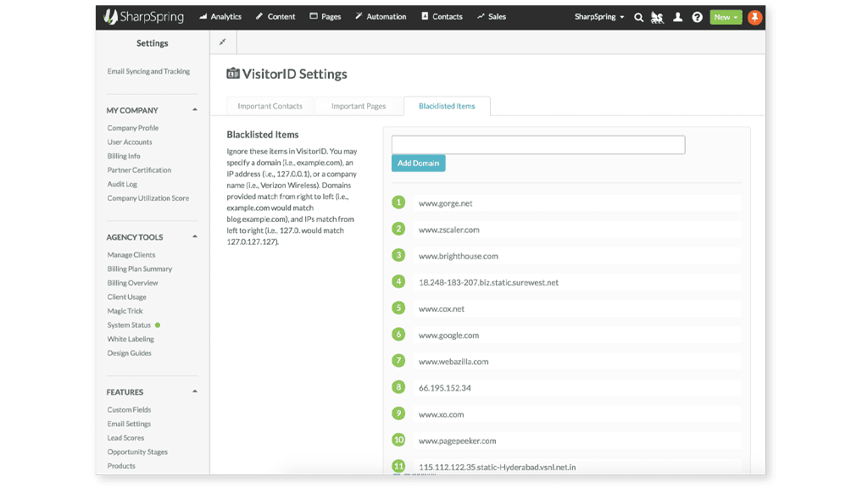Open Design Guides

[129, 353]
